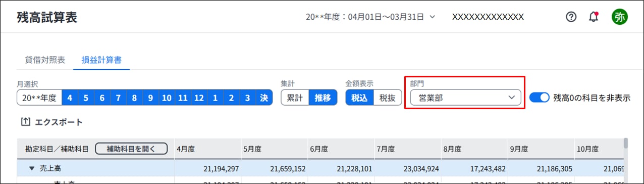Toggle month 7 in month selector

coord(118,98)
